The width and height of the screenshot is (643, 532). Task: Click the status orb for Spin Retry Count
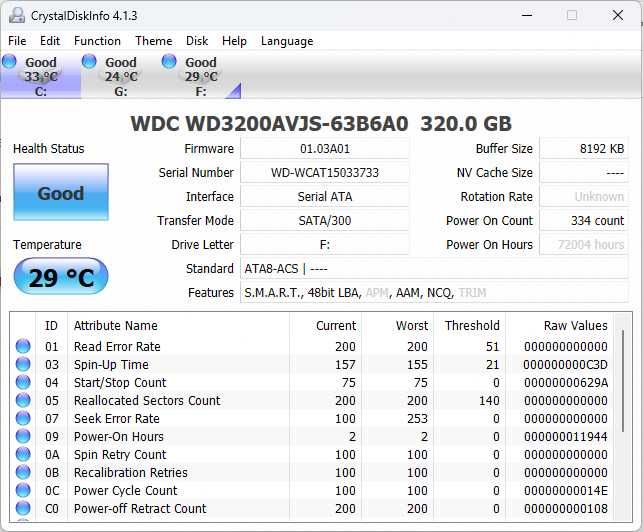tap(23, 454)
